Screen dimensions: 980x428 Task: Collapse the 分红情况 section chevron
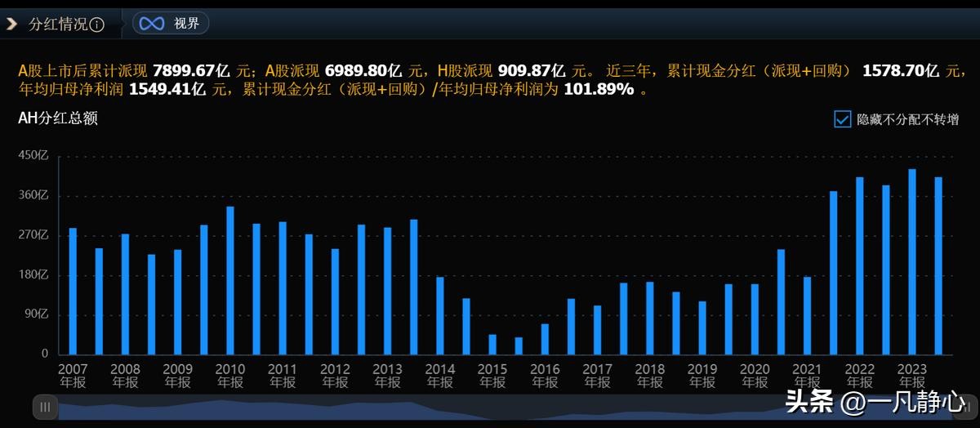11,24
